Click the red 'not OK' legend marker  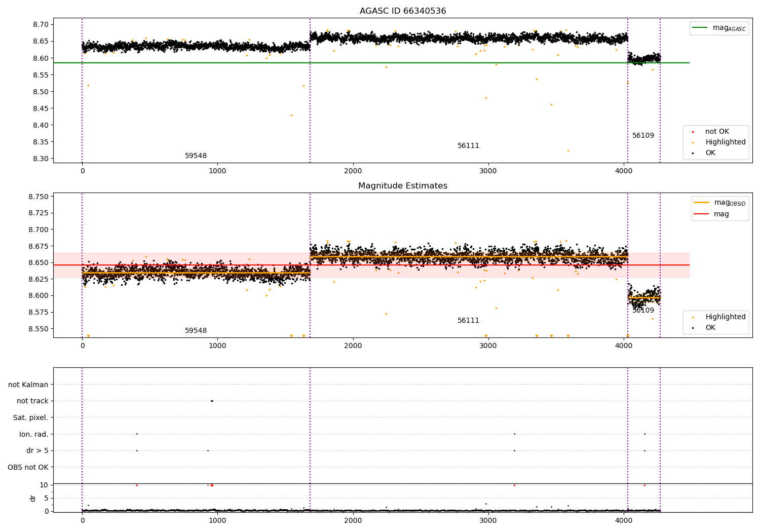point(693,132)
